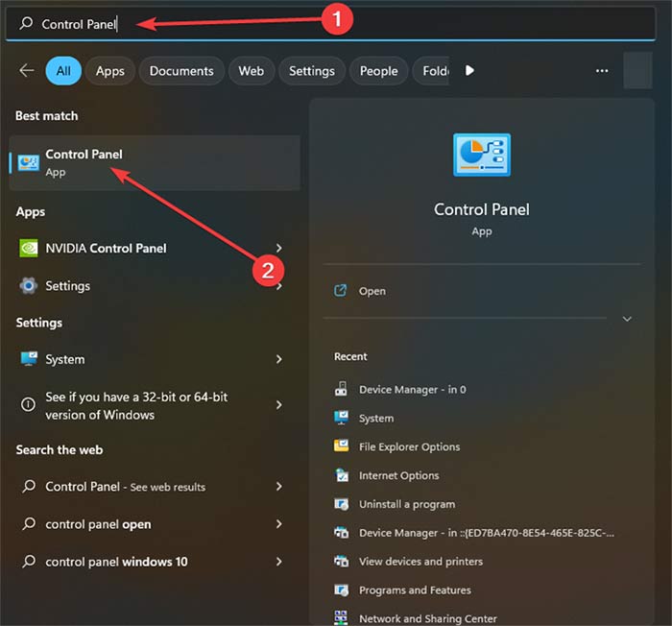Viewport: 672px width, 626px height.
Task: Click the Control Panel Best match label text
Action: 84,155
